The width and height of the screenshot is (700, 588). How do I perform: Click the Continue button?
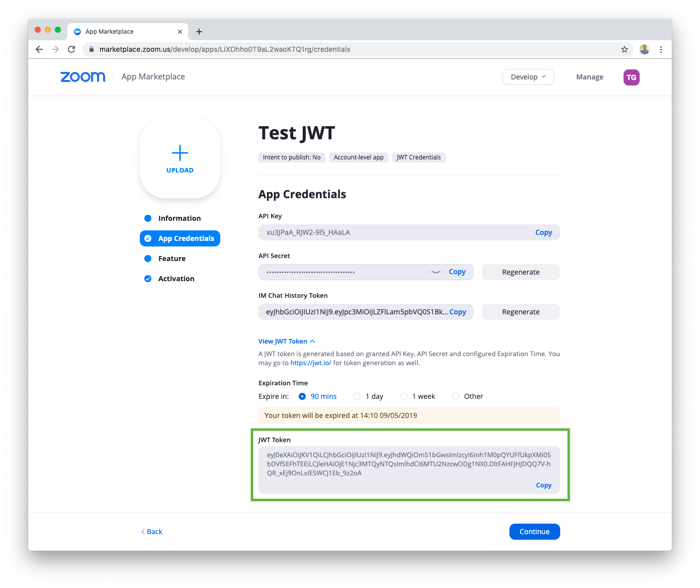click(x=535, y=532)
